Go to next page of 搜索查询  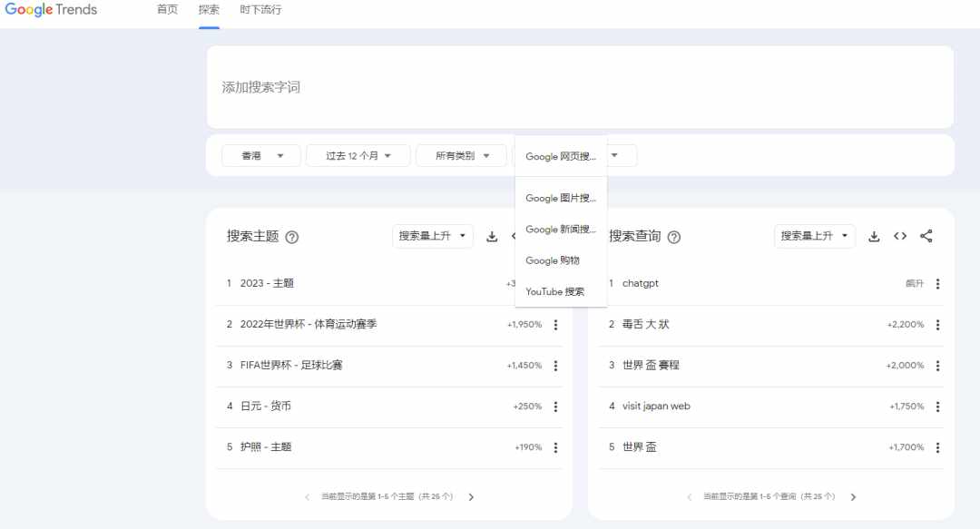tap(853, 497)
